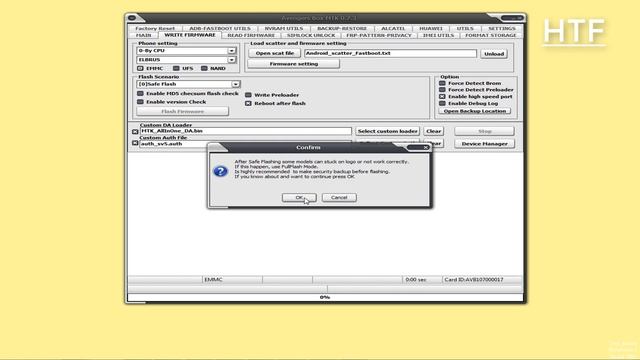The height and width of the screenshot is (360, 640).
Task: Select the ALCATEL tab
Action: (x=393, y=29)
